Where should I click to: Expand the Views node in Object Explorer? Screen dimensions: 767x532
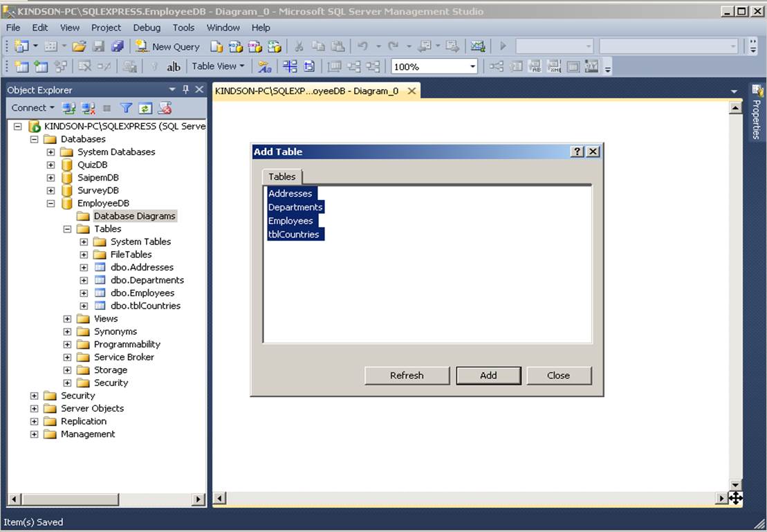tap(67, 318)
